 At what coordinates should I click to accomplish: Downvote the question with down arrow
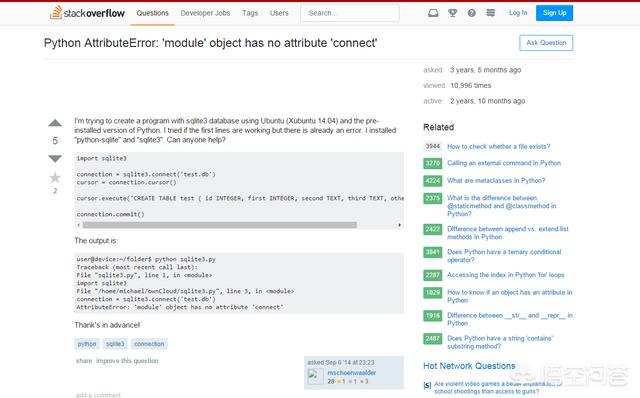click(55, 158)
